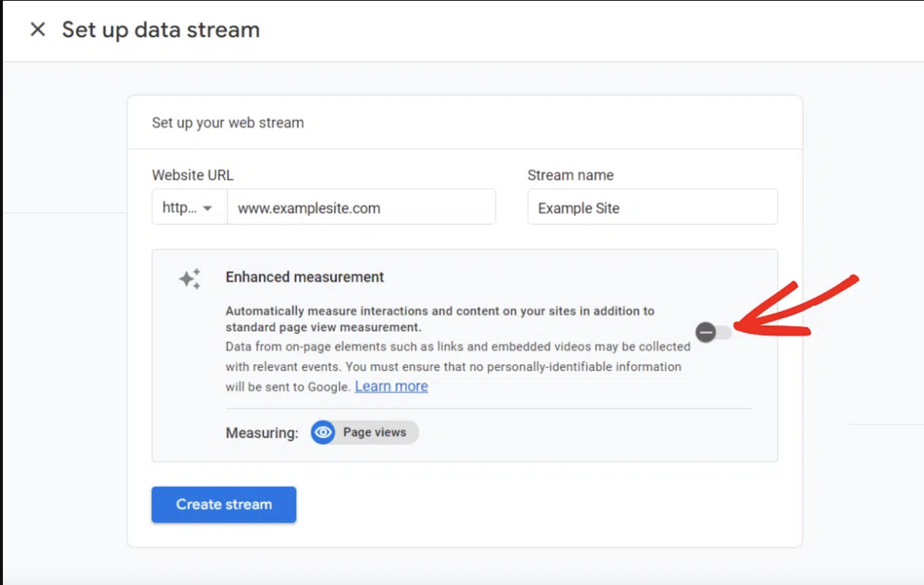Toggle the Enhanced measurement switch
924x585 pixels.
click(713, 332)
